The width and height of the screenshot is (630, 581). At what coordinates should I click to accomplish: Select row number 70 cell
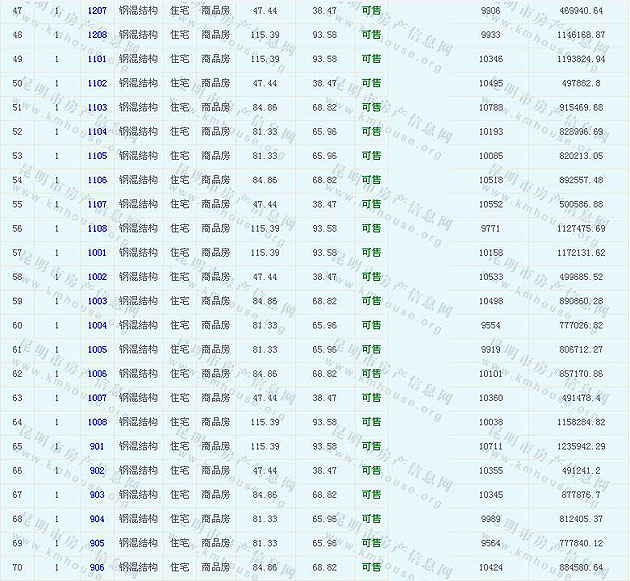click(17, 568)
